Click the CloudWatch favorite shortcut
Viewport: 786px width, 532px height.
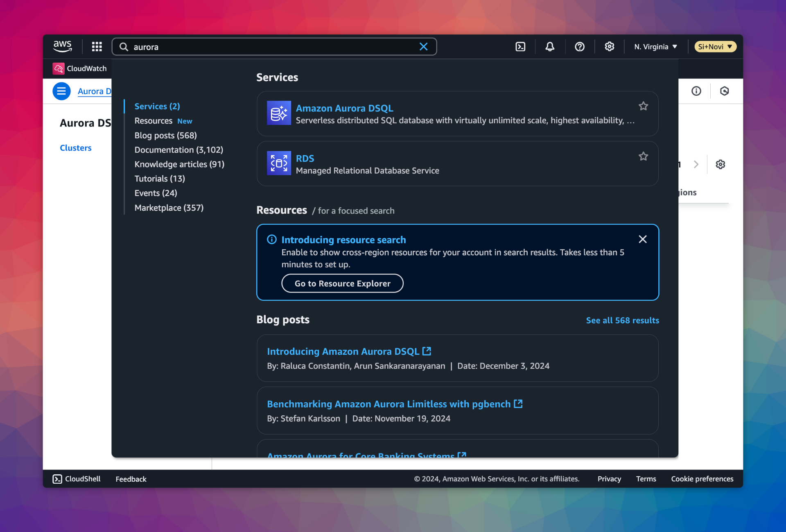(x=80, y=68)
